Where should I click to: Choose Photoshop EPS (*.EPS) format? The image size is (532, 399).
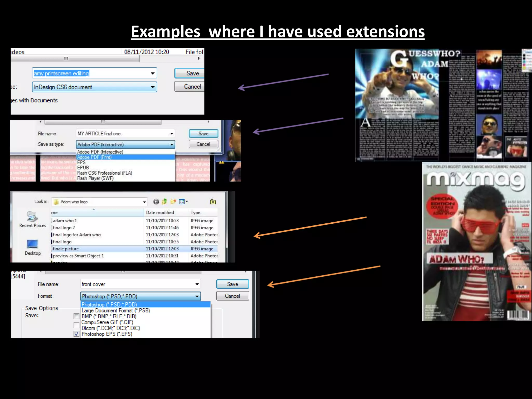(x=145, y=334)
